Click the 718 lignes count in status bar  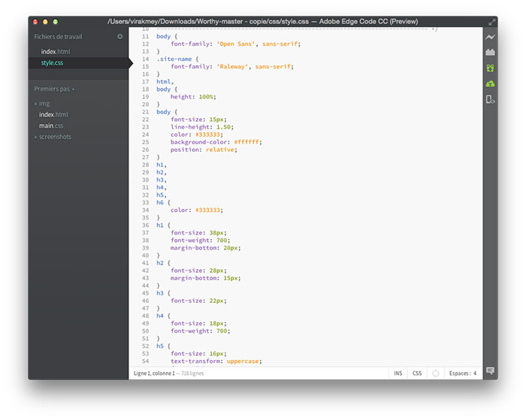[x=192, y=373]
